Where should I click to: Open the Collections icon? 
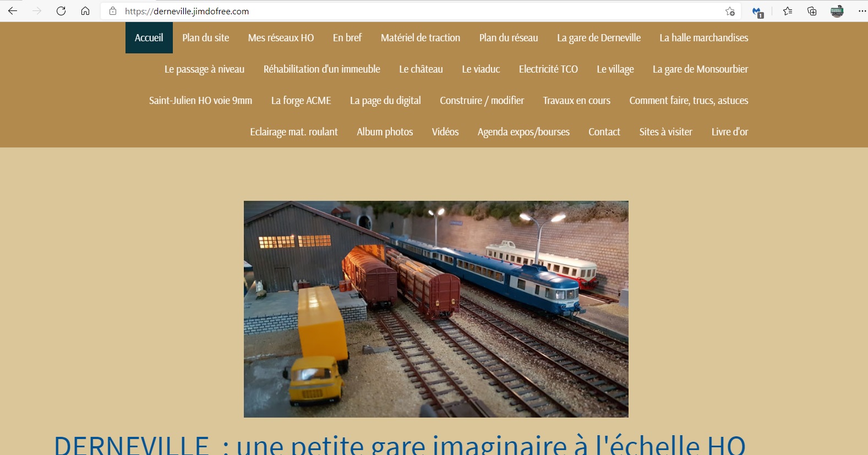(x=812, y=11)
